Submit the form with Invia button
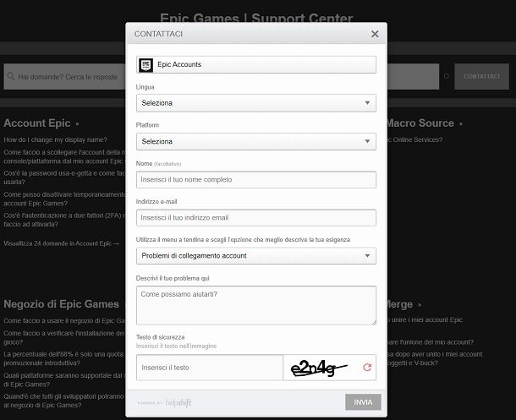This screenshot has height=420, width=516. (x=363, y=402)
